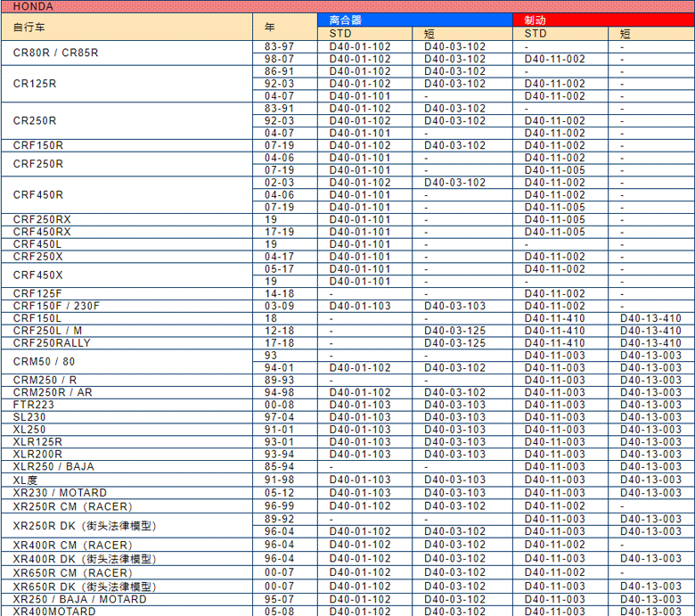The width and height of the screenshot is (695, 616).
Task: Click the CRF250X model name
Action: coord(38,257)
